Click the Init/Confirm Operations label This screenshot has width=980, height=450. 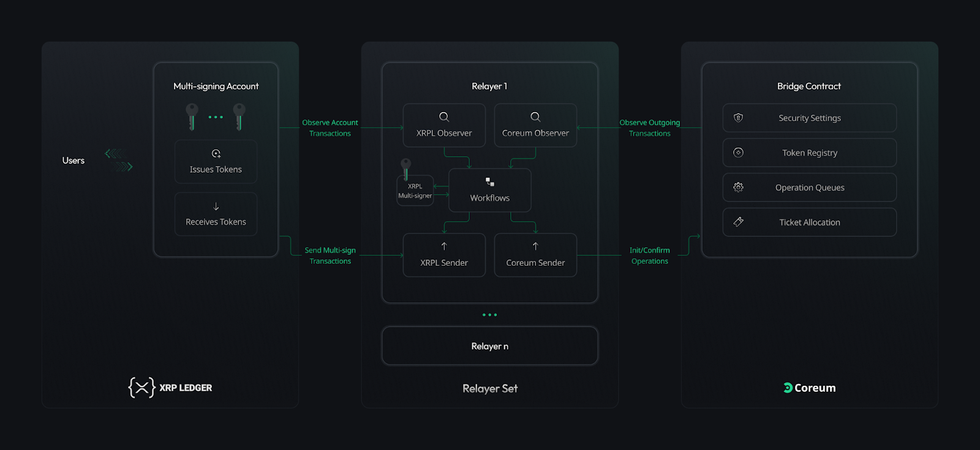tap(649, 255)
